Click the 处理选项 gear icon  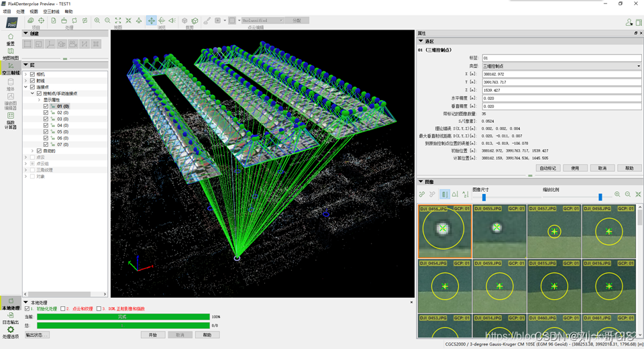pos(10,330)
